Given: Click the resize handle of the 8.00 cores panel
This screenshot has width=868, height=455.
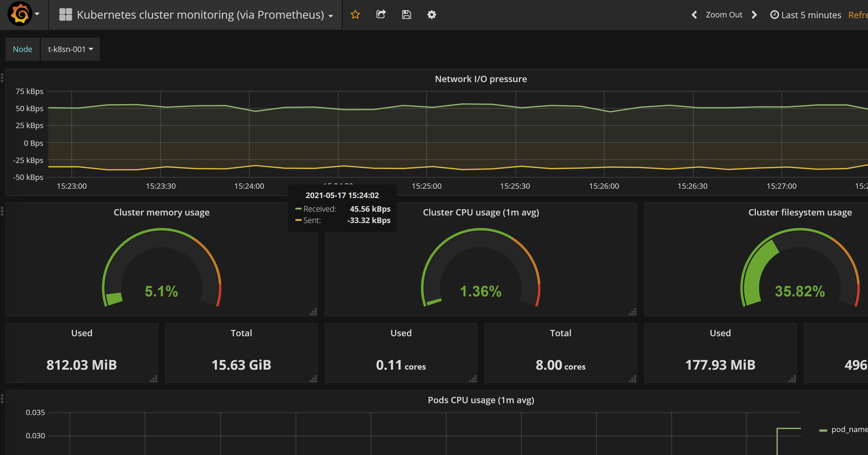Looking at the screenshot, I should pyautogui.click(x=633, y=378).
